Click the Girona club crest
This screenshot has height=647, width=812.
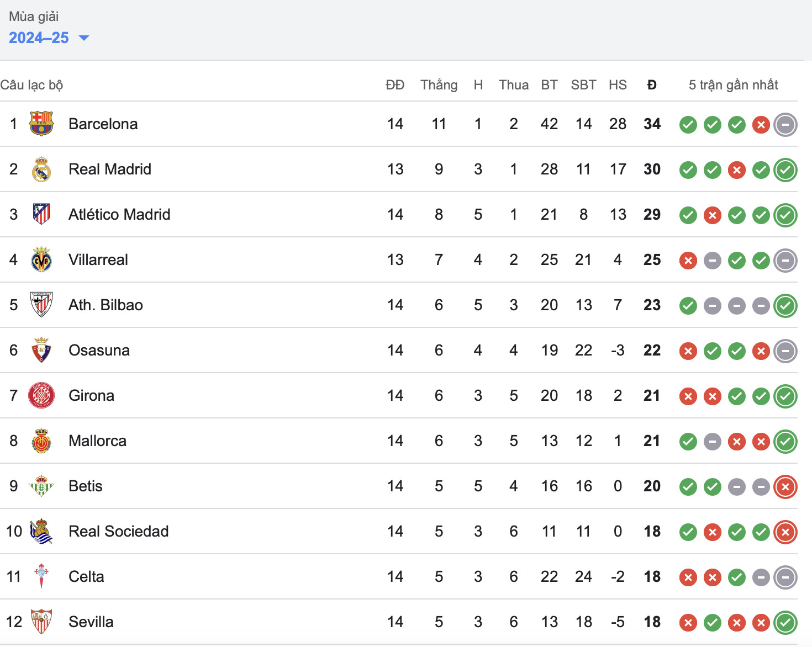pos(41,395)
